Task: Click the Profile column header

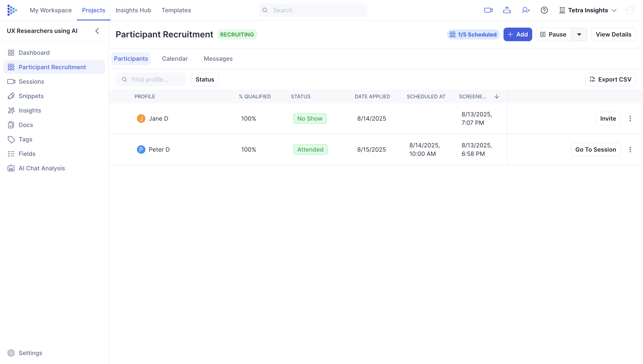Action: click(144, 96)
